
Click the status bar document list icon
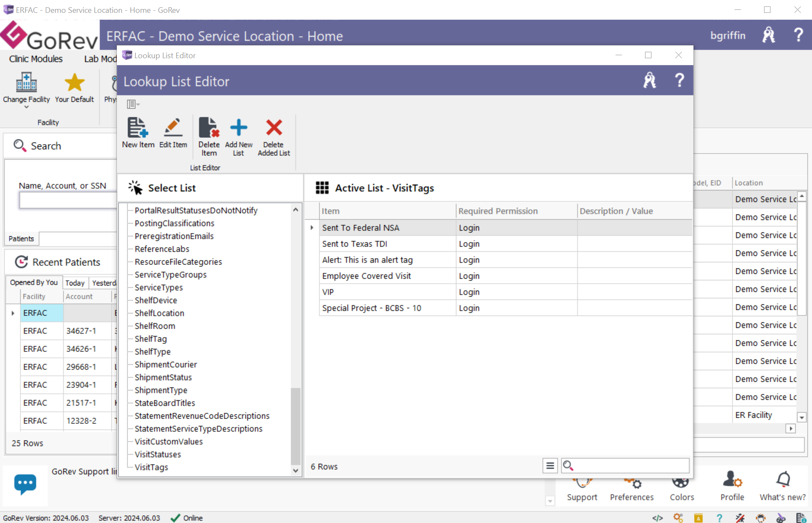click(801, 518)
